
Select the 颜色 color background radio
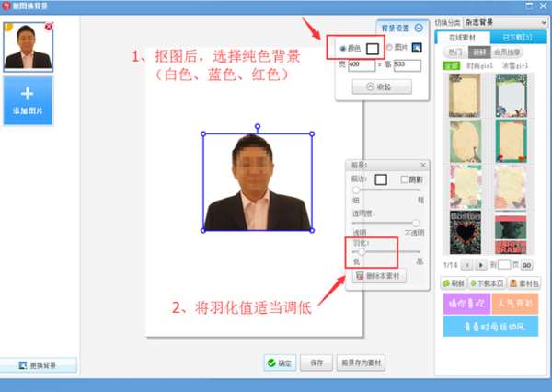click(x=342, y=49)
